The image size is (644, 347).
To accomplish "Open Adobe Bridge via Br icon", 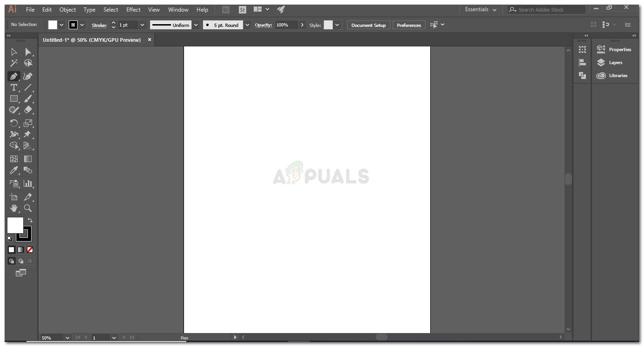I will tap(226, 10).
